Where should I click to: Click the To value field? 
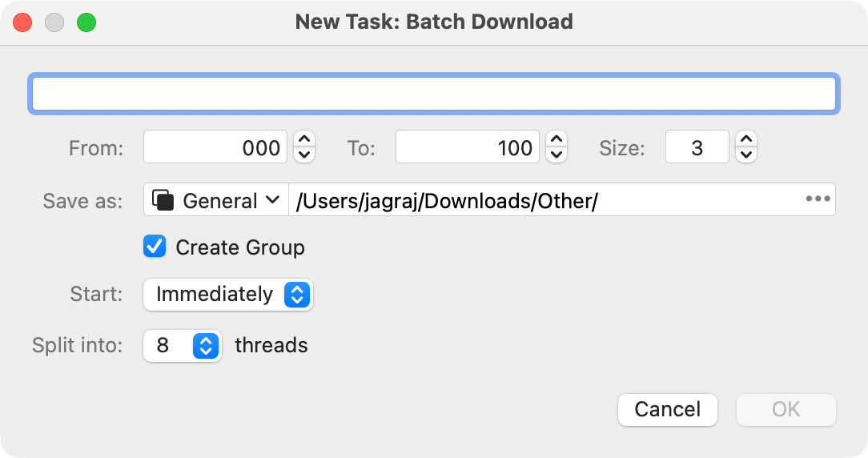click(x=467, y=147)
